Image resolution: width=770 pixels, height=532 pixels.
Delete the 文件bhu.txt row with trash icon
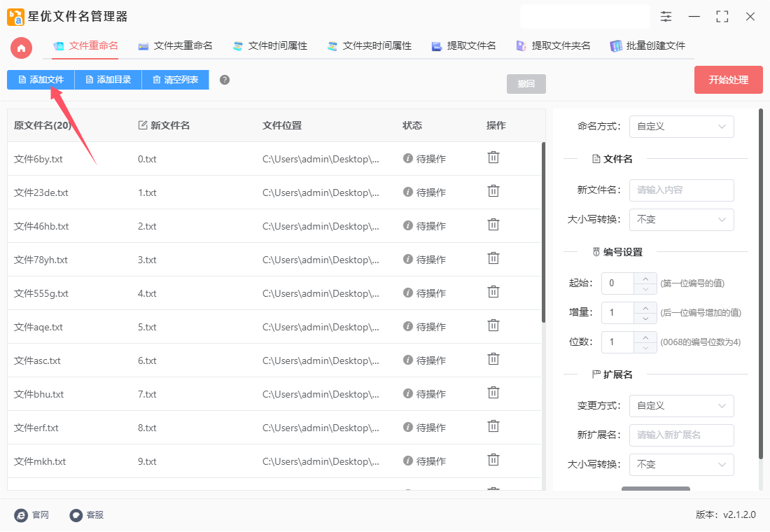tap(493, 393)
